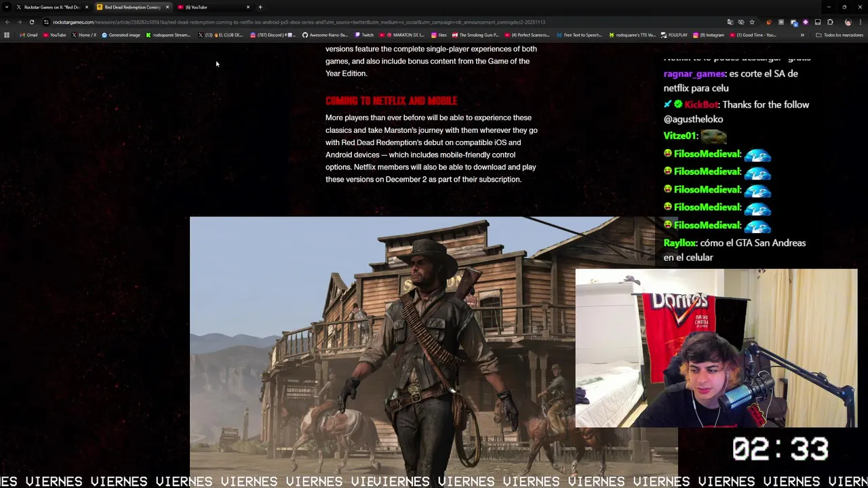Go back to the previous page
Viewport: 868px width, 488px height.
pyautogui.click(x=7, y=22)
